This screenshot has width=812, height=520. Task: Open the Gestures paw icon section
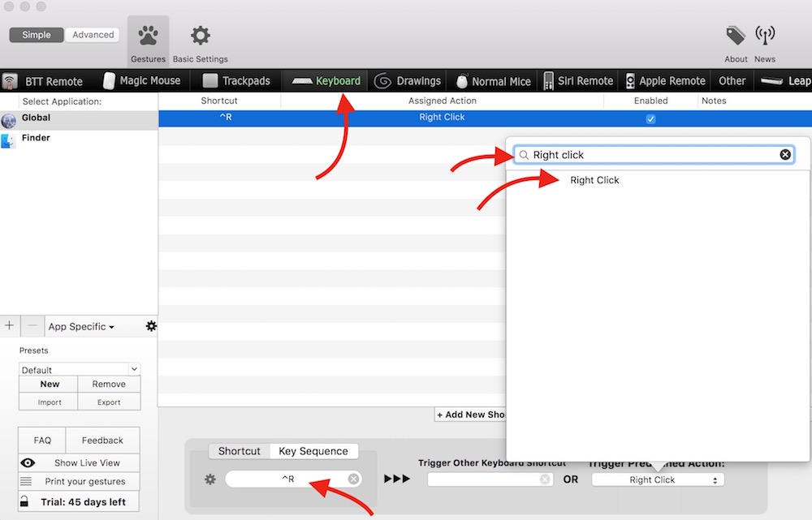148,37
